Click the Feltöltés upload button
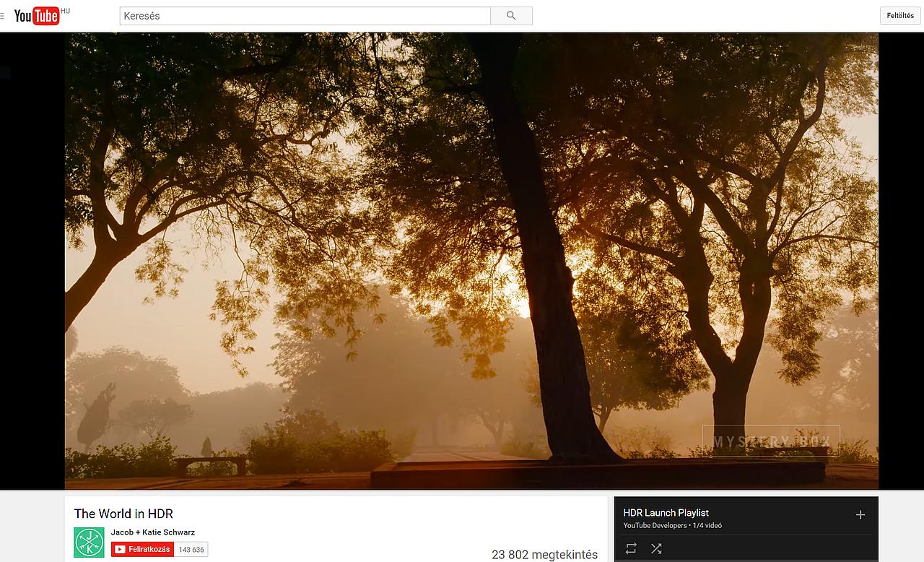 coord(899,16)
